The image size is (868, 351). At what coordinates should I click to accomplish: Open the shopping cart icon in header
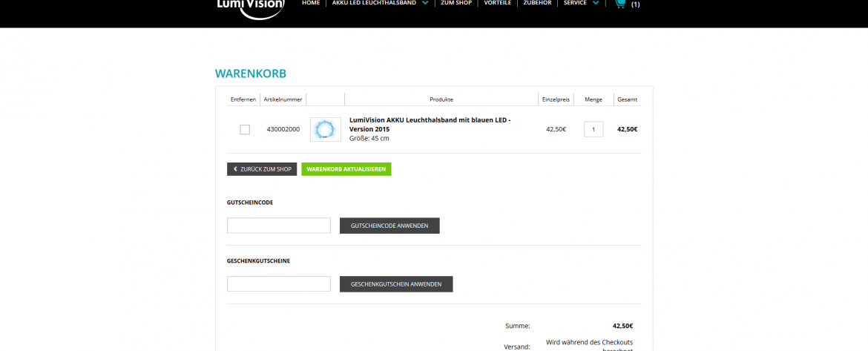tap(620, 3)
